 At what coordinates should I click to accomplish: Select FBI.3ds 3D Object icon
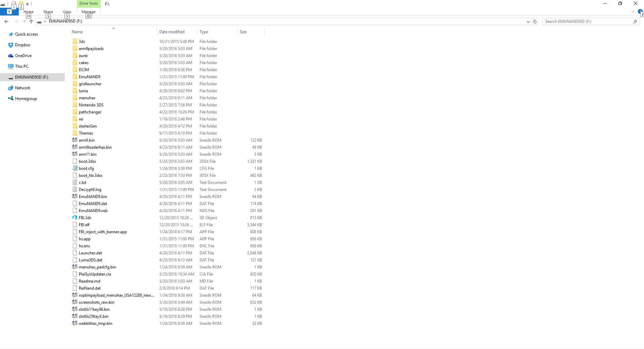(x=75, y=218)
